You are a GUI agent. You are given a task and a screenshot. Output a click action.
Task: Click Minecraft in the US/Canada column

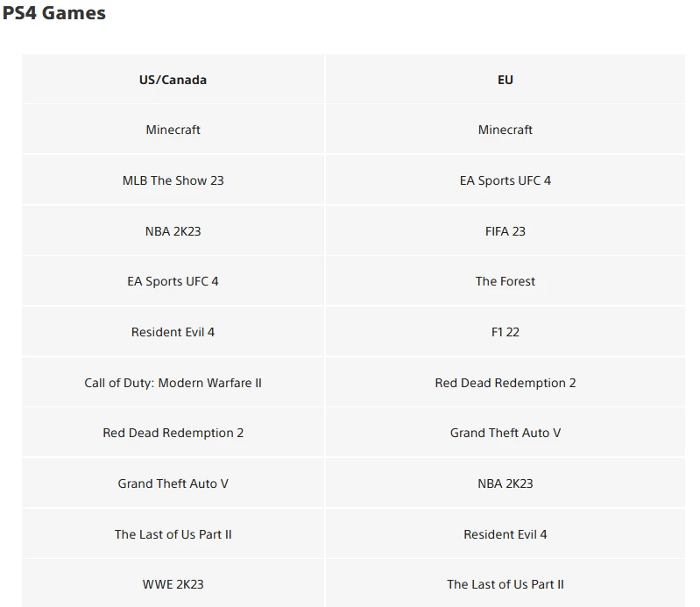(173, 130)
